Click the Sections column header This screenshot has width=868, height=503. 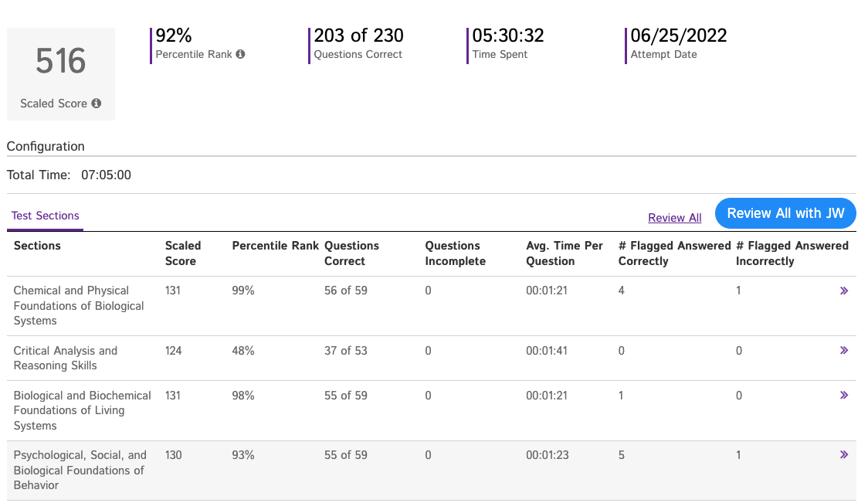click(37, 246)
